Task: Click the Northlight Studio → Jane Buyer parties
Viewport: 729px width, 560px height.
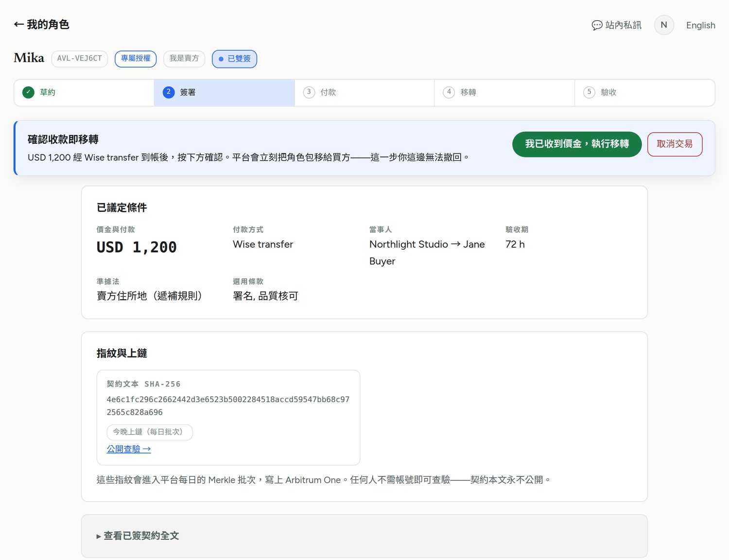Action: point(427,253)
